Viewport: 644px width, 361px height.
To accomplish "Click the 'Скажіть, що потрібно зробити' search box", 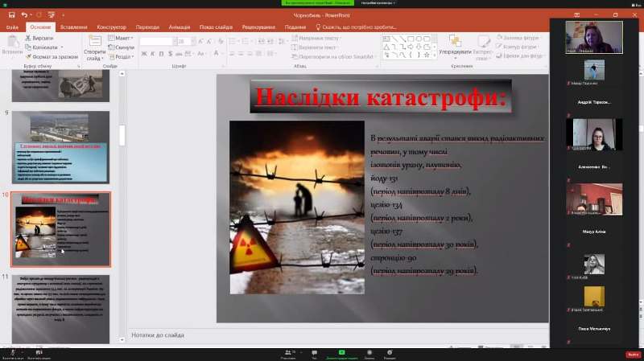I will pyautogui.click(x=356, y=27).
